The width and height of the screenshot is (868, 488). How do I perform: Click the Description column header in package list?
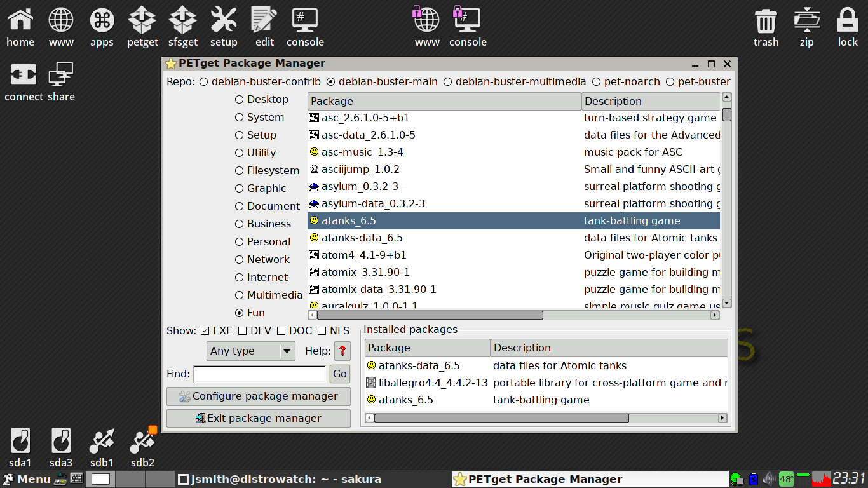[651, 102]
